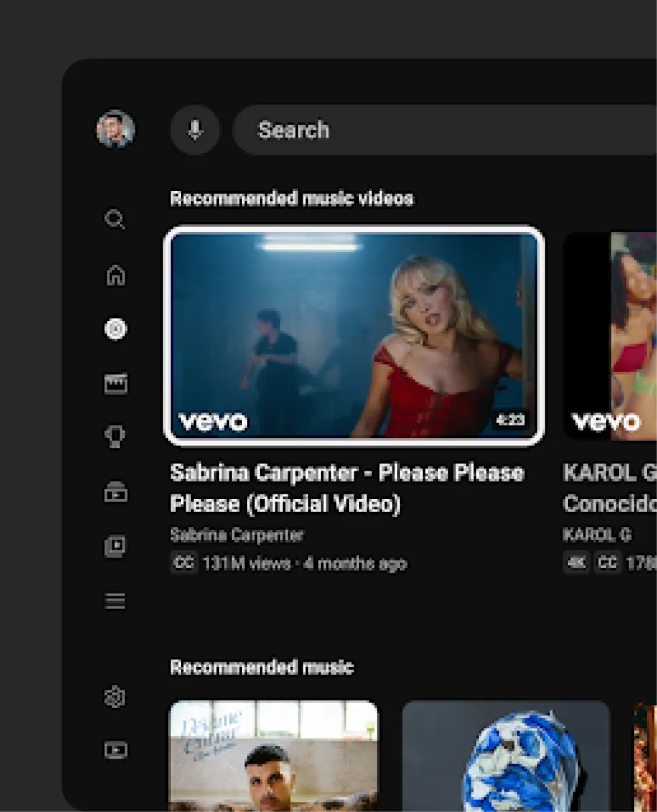Open Subscriptions from the sidebar
Screen dimensions: 657x812
116,492
